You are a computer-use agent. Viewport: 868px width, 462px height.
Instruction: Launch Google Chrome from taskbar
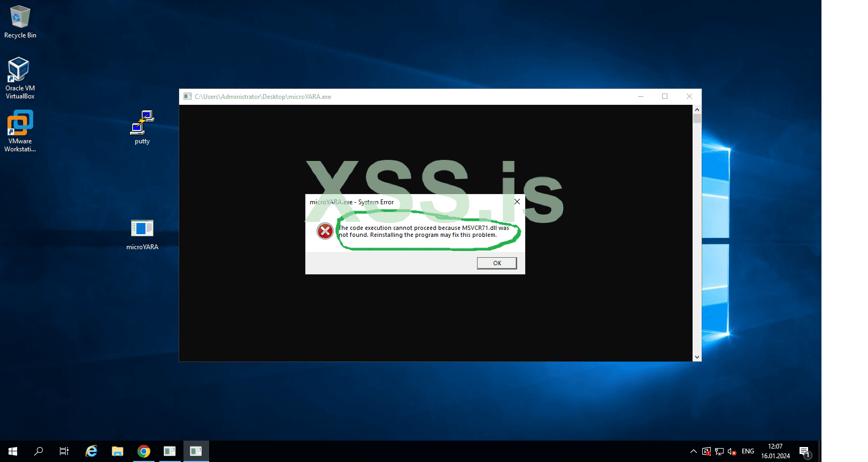tap(144, 451)
